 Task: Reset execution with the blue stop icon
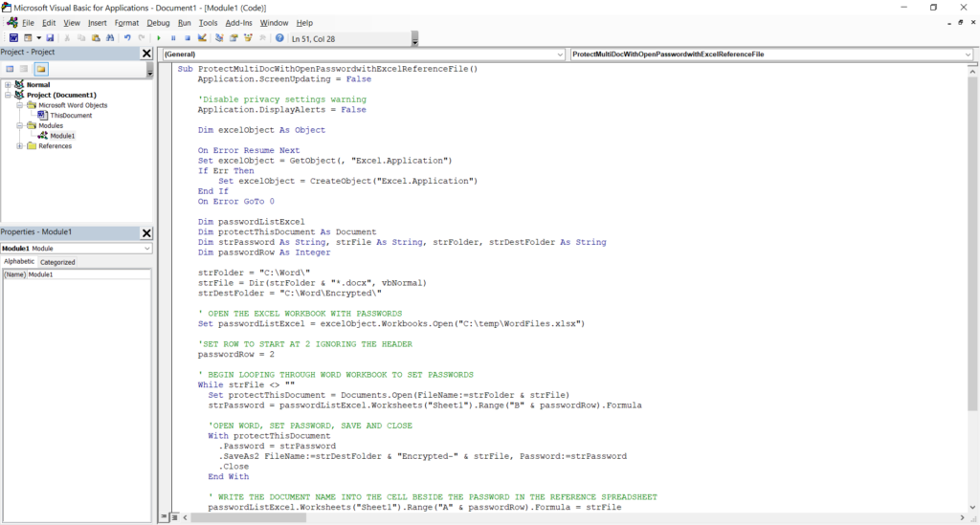188,38
